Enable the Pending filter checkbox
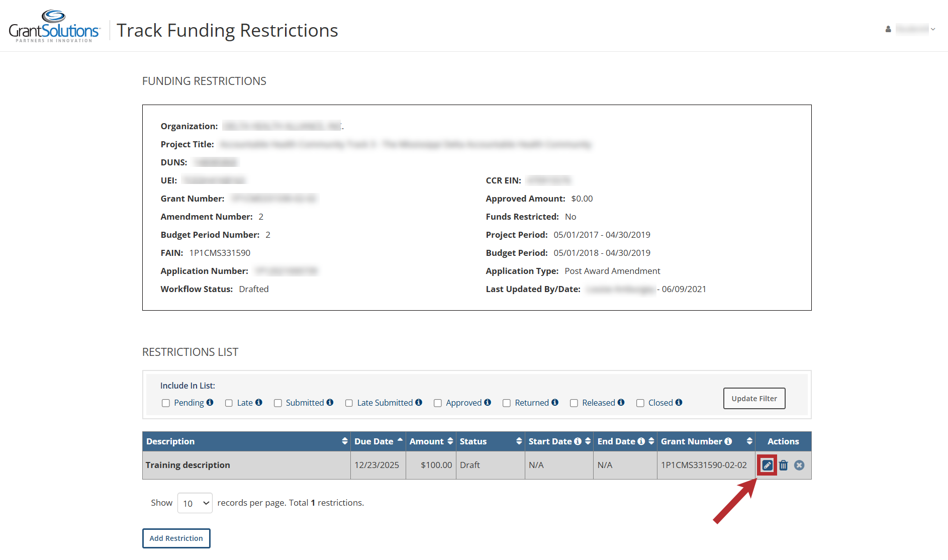Viewport: 948px width, 560px height. pyautogui.click(x=166, y=403)
